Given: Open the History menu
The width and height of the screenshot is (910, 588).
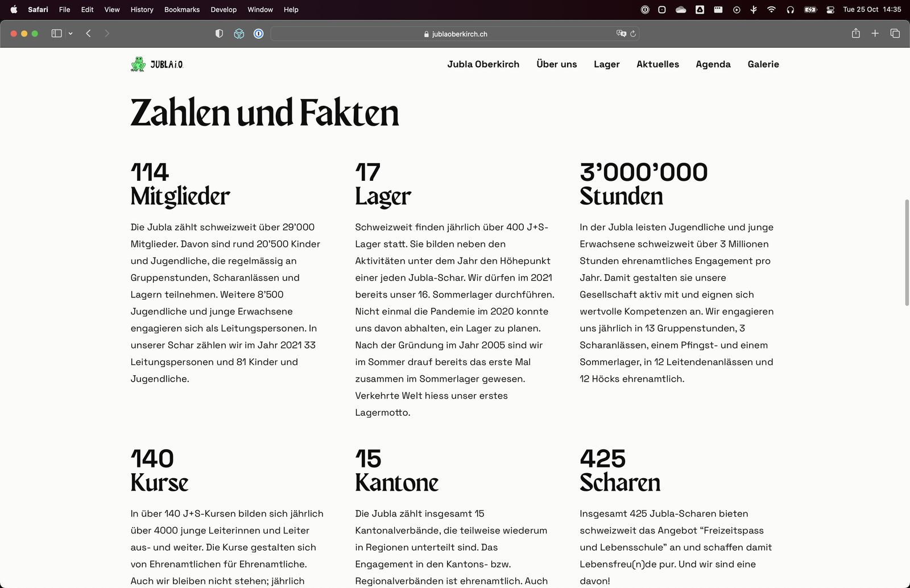Looking at the screenshot, I should tap(142, 9).
